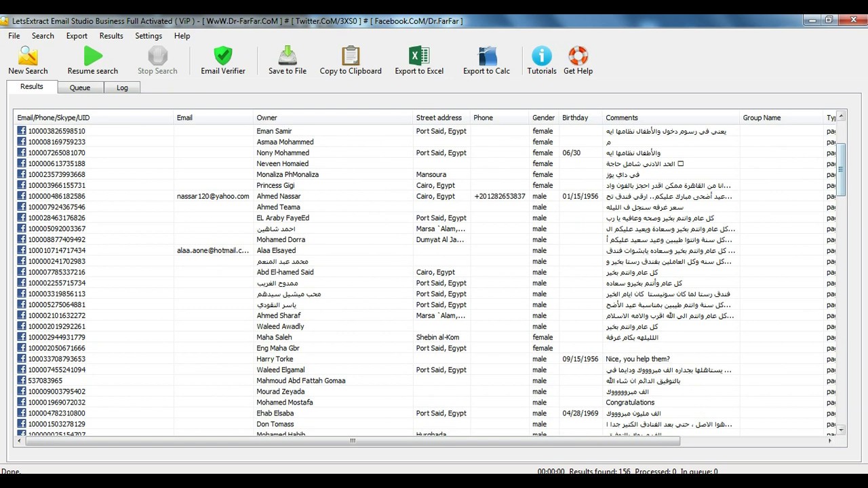Click the horizontal scrollbar right arrow
Screen dimensions: 868x488
[x=830, y=441]
